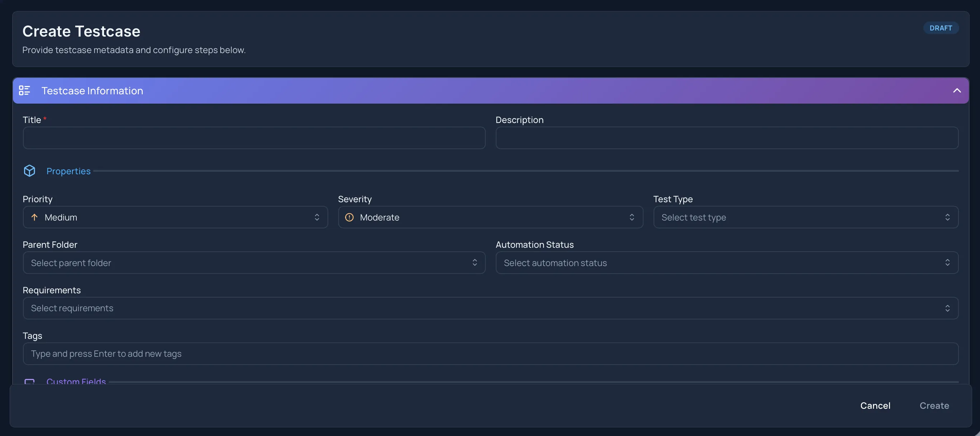This screenshot has width=980, height=436.
Task: Open the Select test type dropdown
Action: (806, 217)
